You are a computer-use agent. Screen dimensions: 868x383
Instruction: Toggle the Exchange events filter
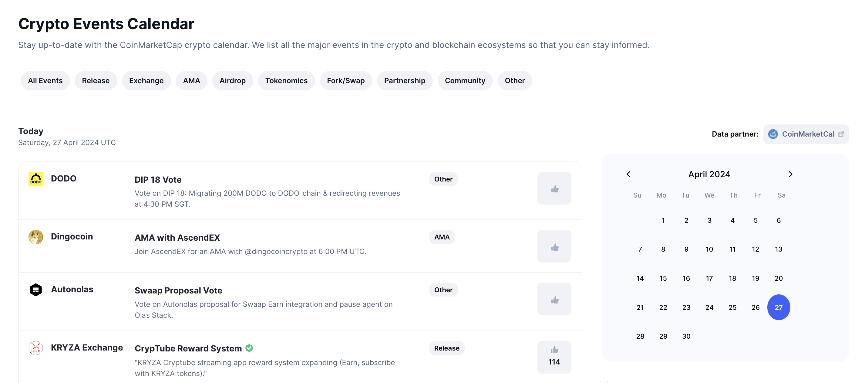pos(146,80)
